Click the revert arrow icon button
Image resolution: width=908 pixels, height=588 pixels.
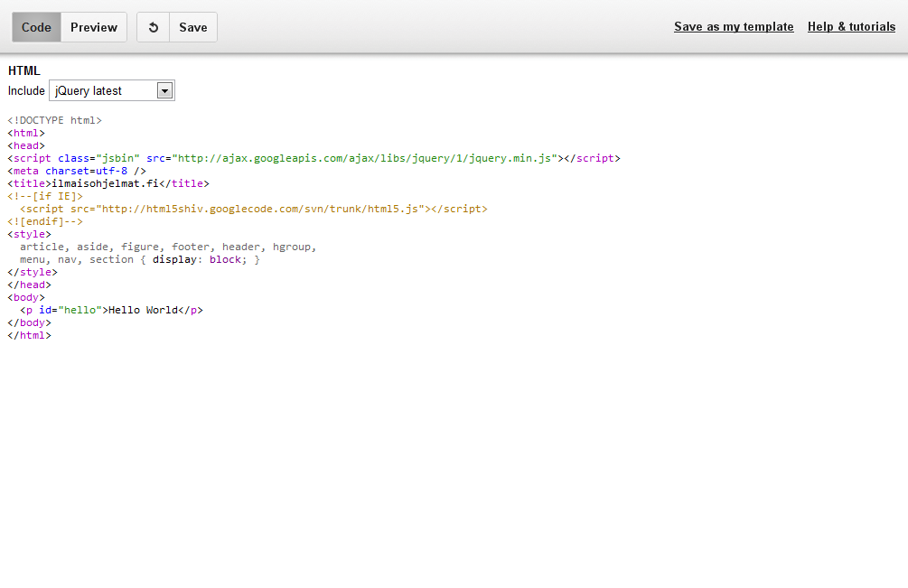point(153,27)
